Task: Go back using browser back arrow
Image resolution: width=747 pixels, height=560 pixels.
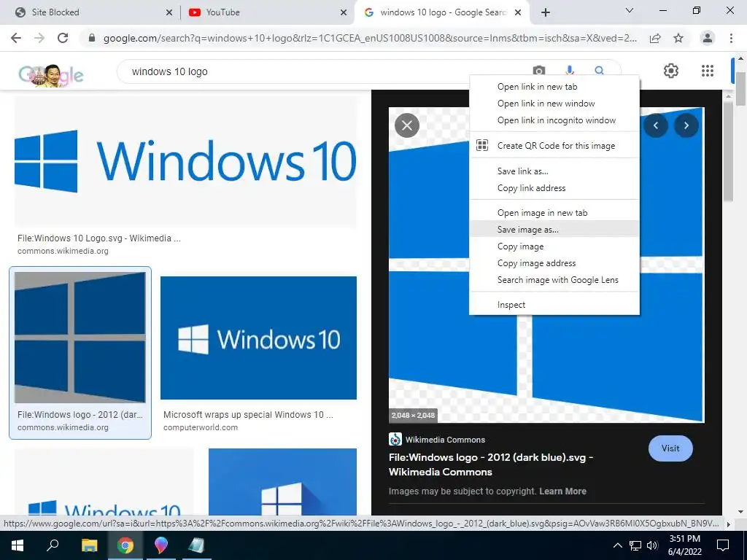Action: (16, 38)
